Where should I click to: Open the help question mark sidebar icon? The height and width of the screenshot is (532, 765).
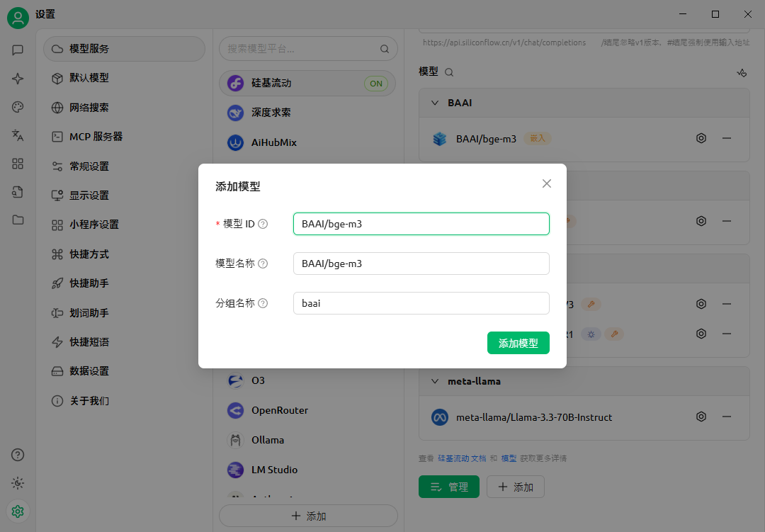(x=18, y=455)
